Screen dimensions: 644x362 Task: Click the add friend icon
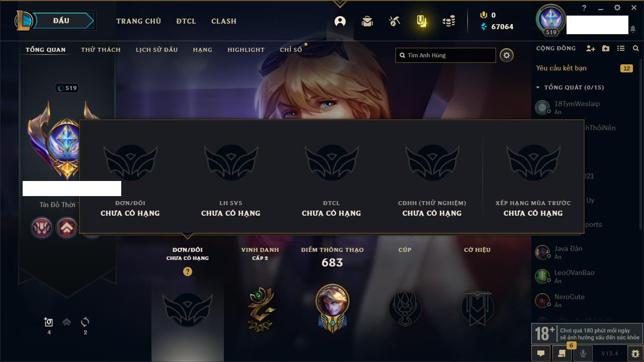click(591, 48)
